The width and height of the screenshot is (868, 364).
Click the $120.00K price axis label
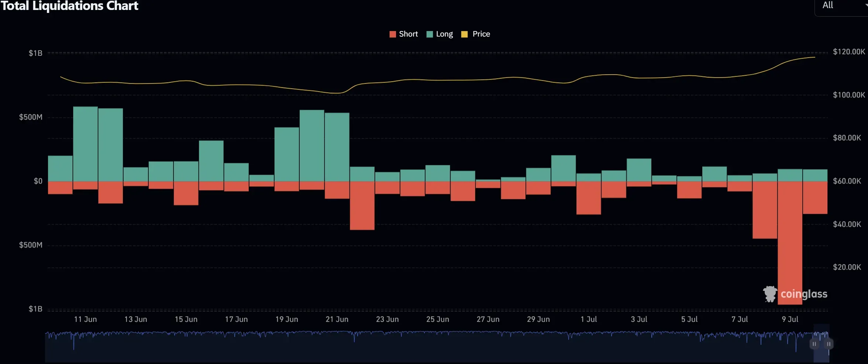(x=849, y=52)
